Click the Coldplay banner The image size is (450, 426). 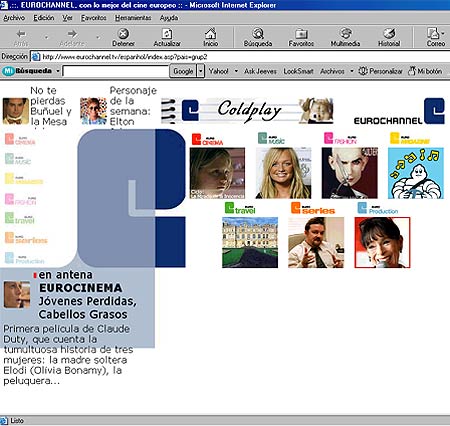tap(247, 111)
